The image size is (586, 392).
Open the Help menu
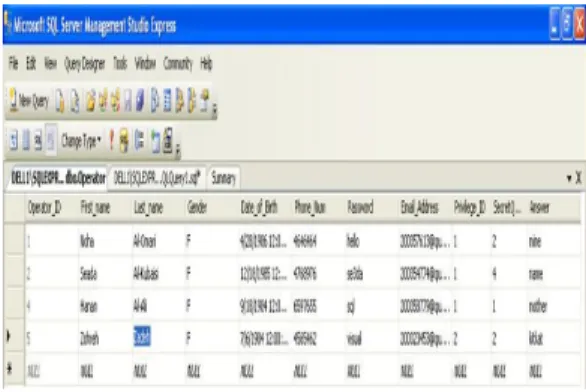[206, 64]
